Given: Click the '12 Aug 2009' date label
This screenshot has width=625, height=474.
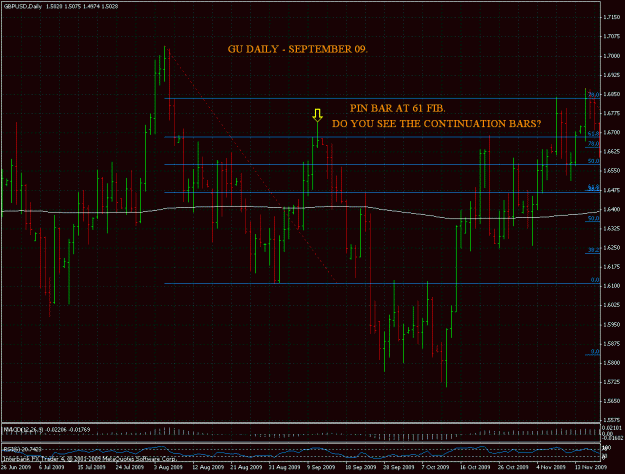Looking at the screenshot, I should click(208, 467).
